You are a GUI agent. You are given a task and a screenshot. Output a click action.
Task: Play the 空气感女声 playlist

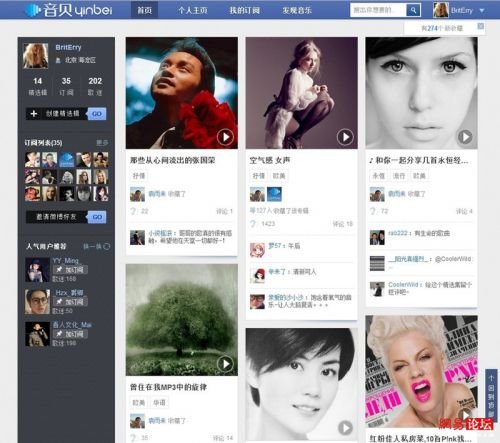click(345, 137)
